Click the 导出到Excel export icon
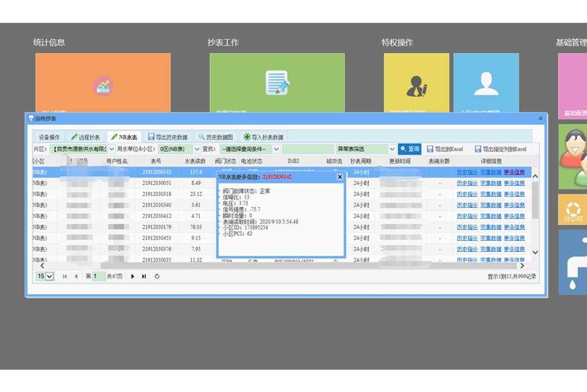Viewport: 587px width, 392px height. pyautogui.click(x=430, y=149)
